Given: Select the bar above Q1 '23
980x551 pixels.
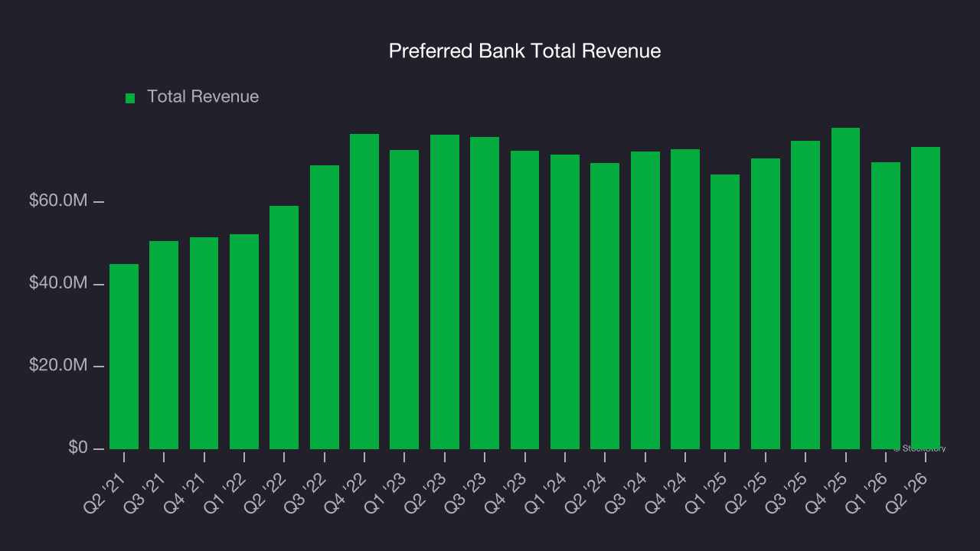Looking at the screenshot, I should [x=404, y=299].
